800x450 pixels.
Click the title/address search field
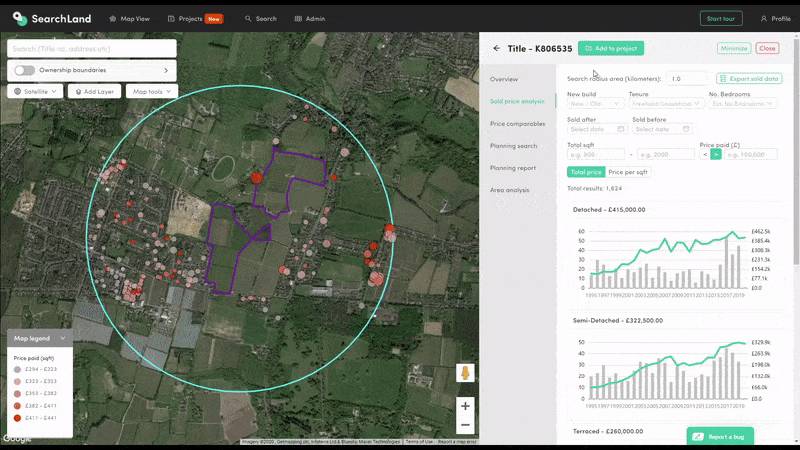(x=91, y=48)
